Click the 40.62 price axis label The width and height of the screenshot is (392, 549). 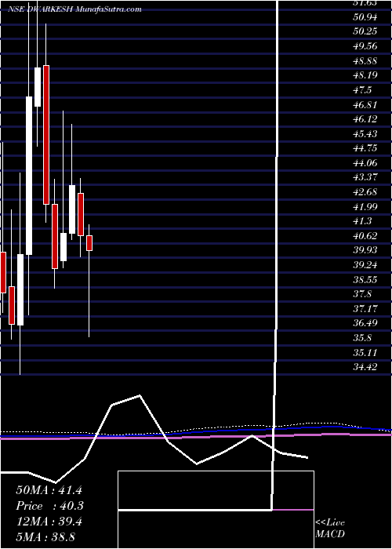click(365, 235)
